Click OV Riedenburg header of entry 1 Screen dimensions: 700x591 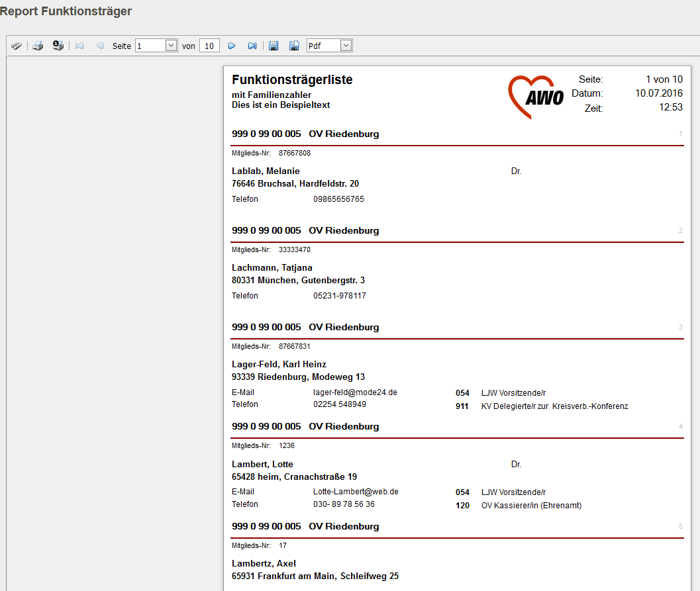344,134
